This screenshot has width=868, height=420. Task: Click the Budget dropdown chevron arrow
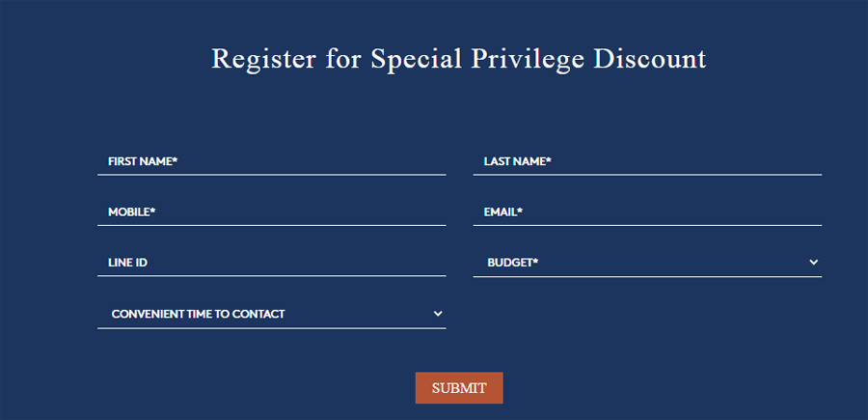click(x=813, y=262)
